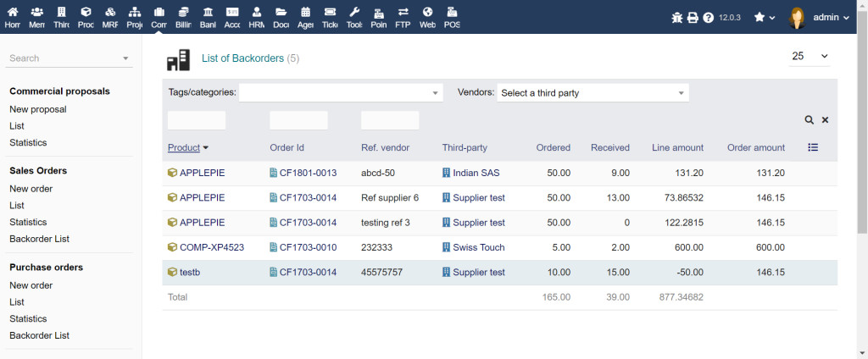Change the rows-per-page selector showing 25
The width and height of the screenshot is (868, 359).
[x=810, y=57]
